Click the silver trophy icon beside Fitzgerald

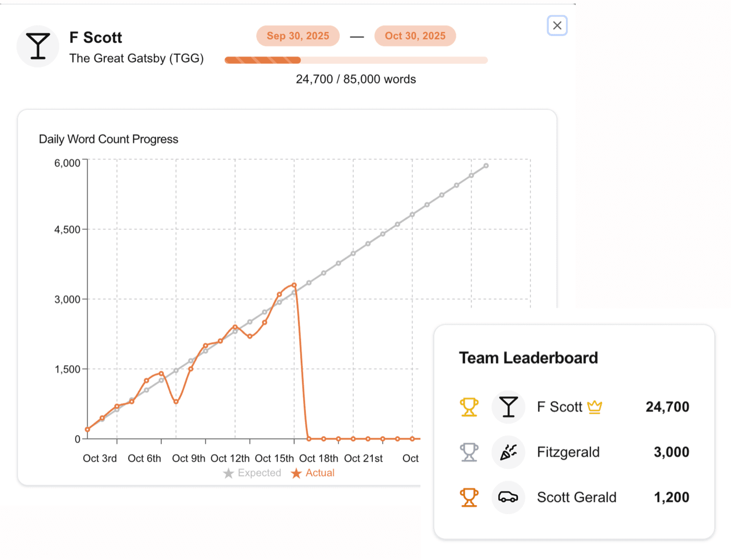(469, 452)
